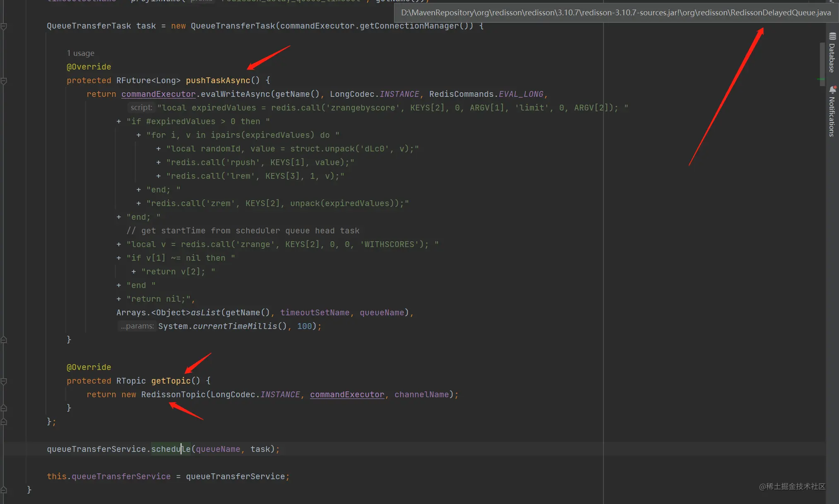Click QueueTransferTask type declaration
The height and width of the screenshot is (504, 839).
tap(89, 26)
